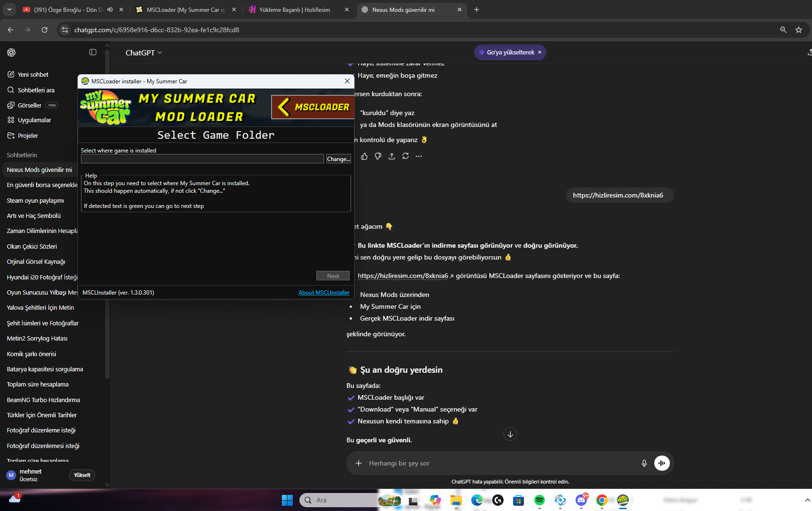Click the MSCLOADER back-arrow banner
This screenshot has height=511, width=812.
coord(313,107)
